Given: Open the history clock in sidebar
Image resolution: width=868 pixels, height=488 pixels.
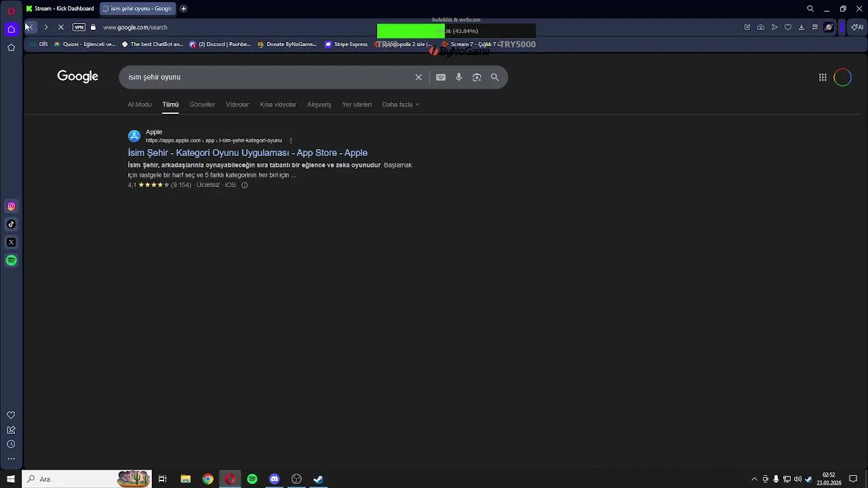Looking at the screenshot, I should (x=11, y=444).
